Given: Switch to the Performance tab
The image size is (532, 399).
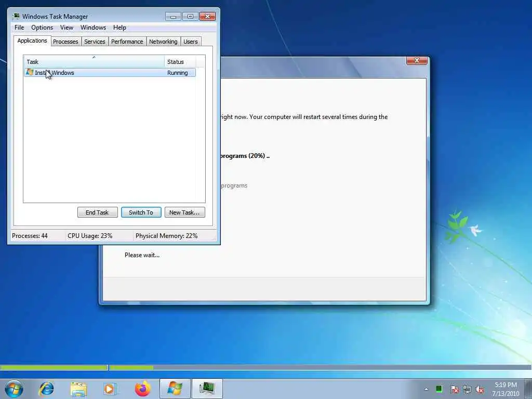Looking at the screenshot, I should click(x=127, y=42).
